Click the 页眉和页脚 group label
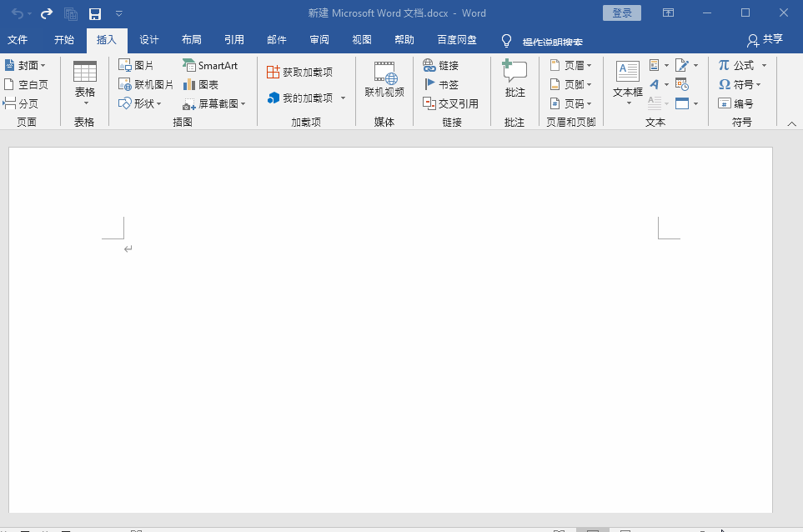Image resolution: width=803 pixels, height=532 pixels. point(570,123)
